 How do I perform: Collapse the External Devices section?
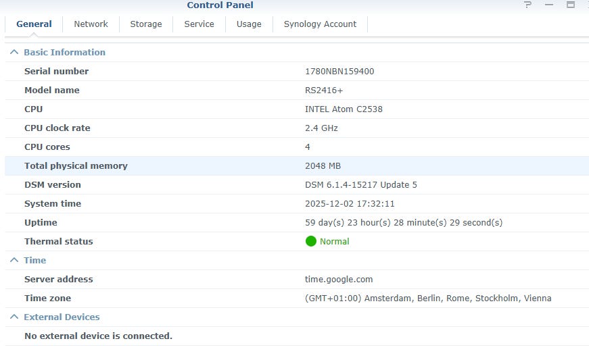click(14, 317)
